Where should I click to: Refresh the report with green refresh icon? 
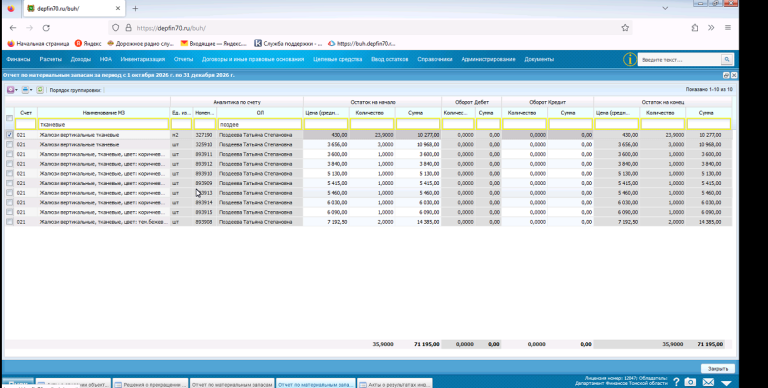click(40, 90)
